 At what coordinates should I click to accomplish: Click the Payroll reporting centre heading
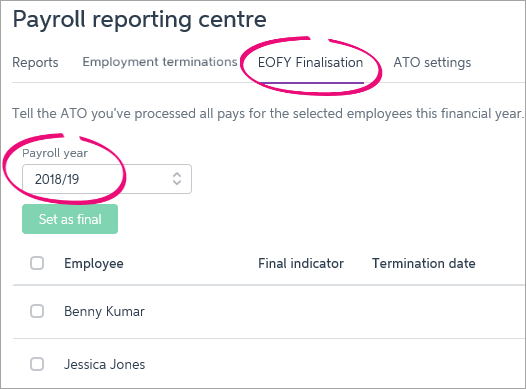[140, 20]
